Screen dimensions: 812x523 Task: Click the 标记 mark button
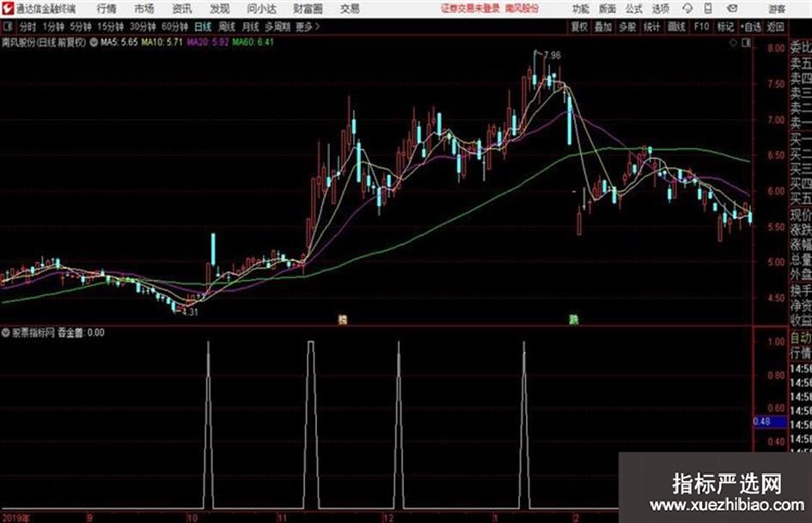click(x=725, y=27)
